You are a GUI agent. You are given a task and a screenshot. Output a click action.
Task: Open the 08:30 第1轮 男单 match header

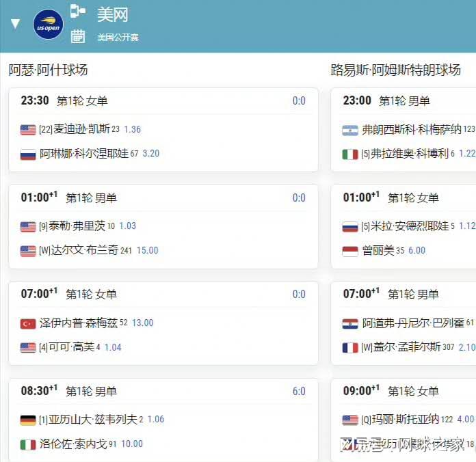coord(69,391)
